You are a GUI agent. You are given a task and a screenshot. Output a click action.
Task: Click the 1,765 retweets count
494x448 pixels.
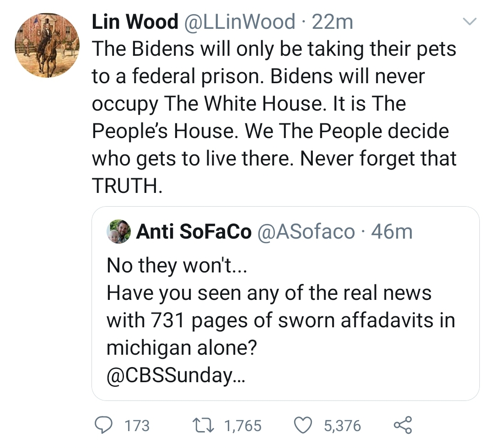[x=243, y=426]
